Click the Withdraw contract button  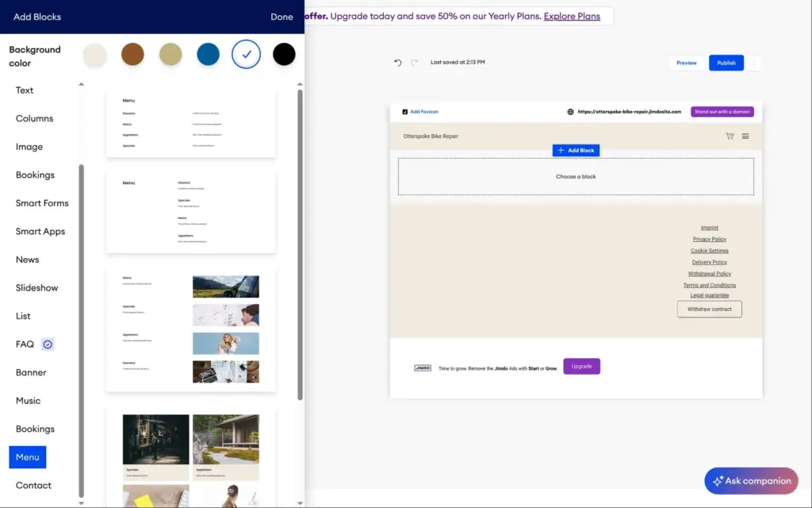point(709,310)
